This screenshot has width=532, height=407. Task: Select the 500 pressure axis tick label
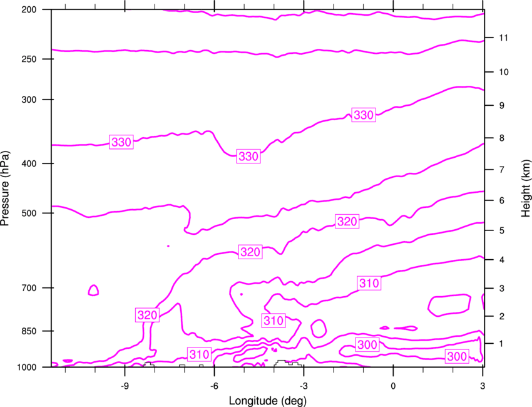coord(29,213)
